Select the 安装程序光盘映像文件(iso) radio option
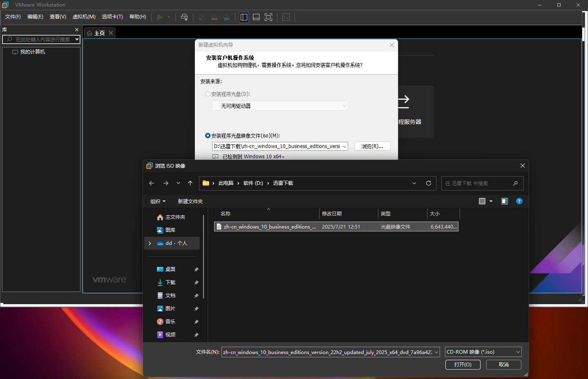Screen dimensions: 588x379 [208, 136]
